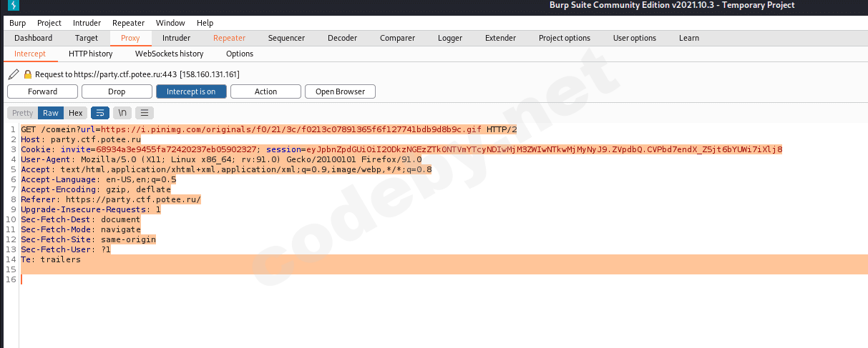Click the Burp Suite logo icon

(14, 6)
